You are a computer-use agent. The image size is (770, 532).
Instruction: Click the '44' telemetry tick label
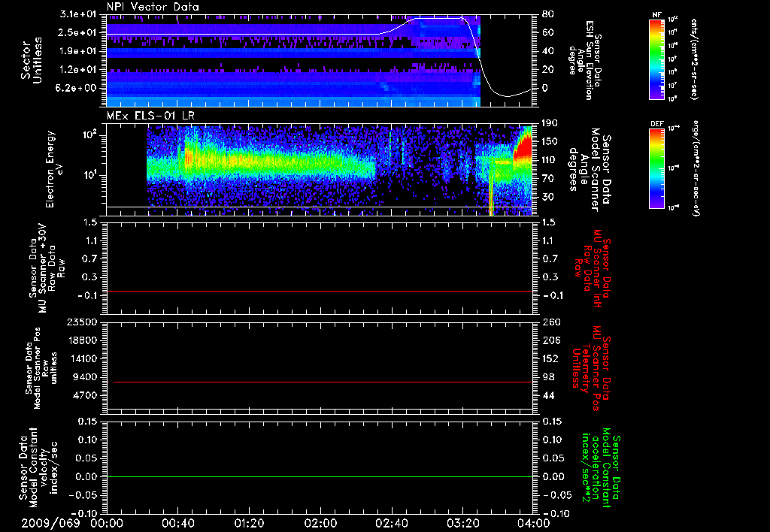[548, 395]
